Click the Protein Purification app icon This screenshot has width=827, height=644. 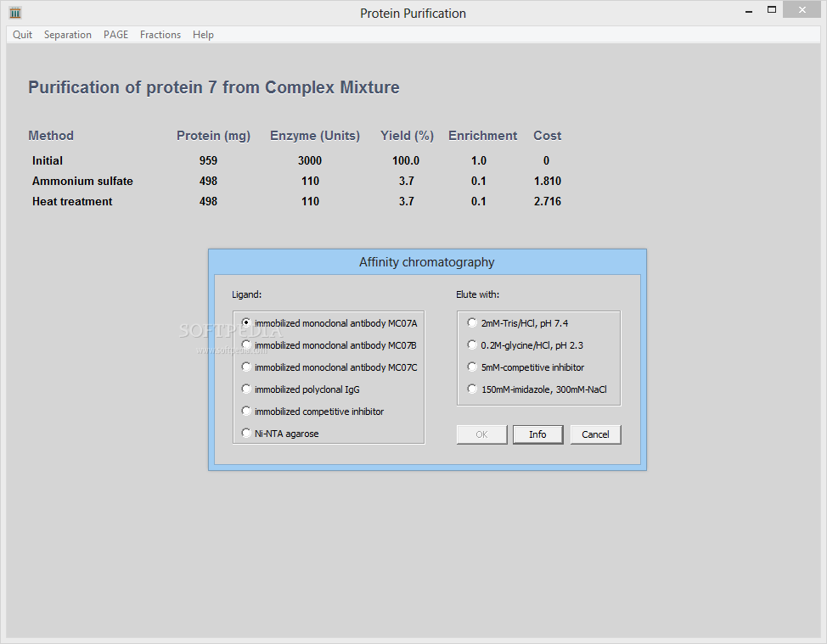click(x=15, y=13)
